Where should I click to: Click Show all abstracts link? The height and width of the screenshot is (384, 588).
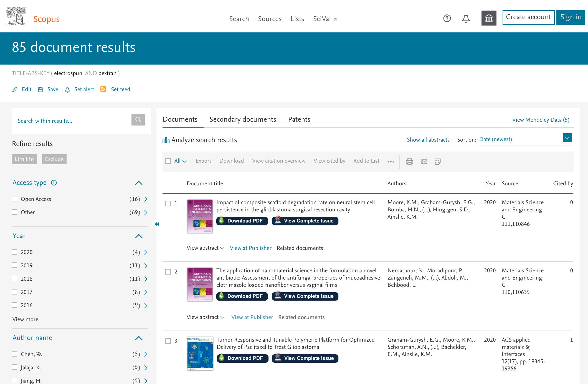(x=428, y=140)
